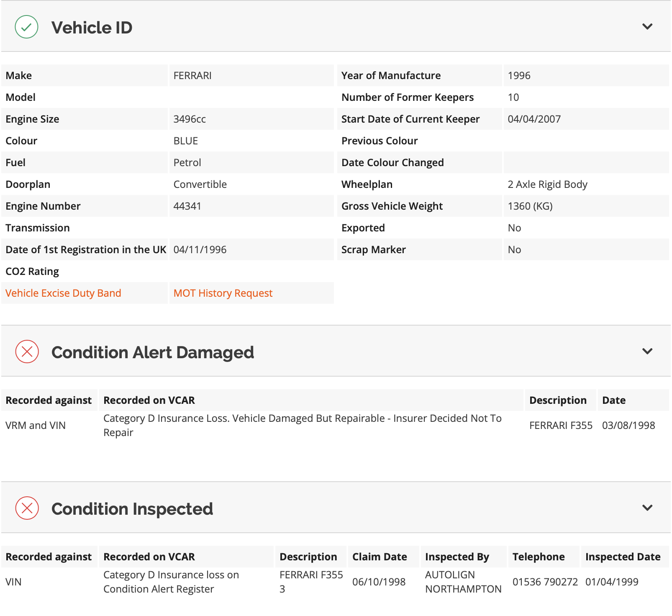The width and height of the screenshot is (672, 616).
Task: Click the VIN cell in Condition Inspected
Action: 13,582
